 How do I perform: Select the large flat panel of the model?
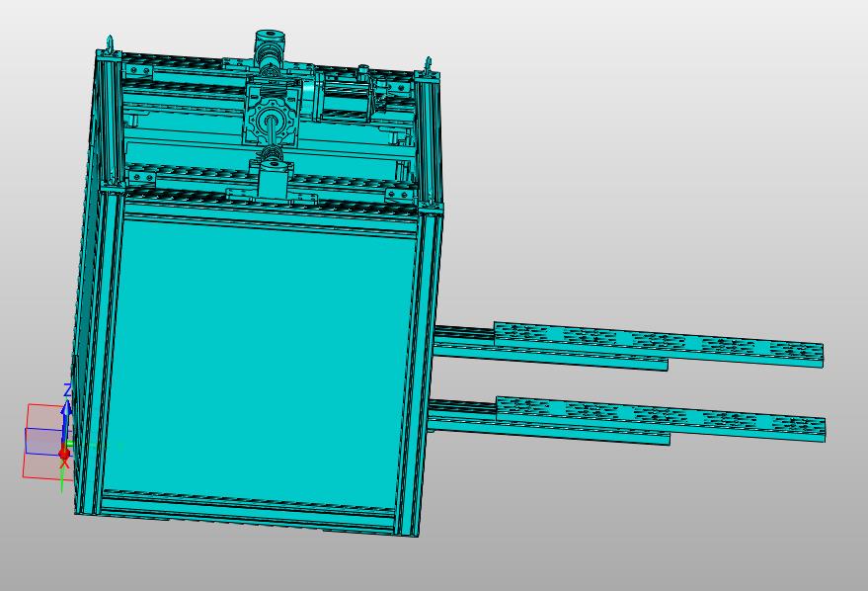260,363
